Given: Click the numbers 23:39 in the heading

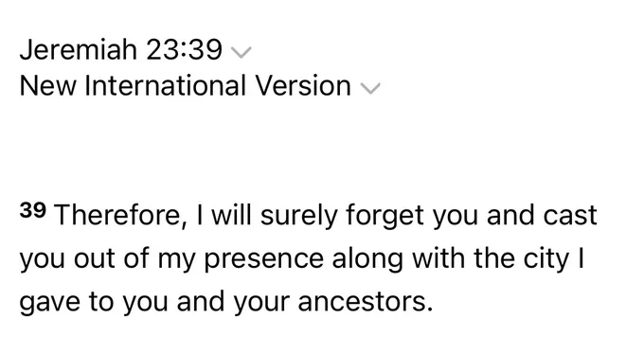Looking at the screenshot, I should 184,49.
